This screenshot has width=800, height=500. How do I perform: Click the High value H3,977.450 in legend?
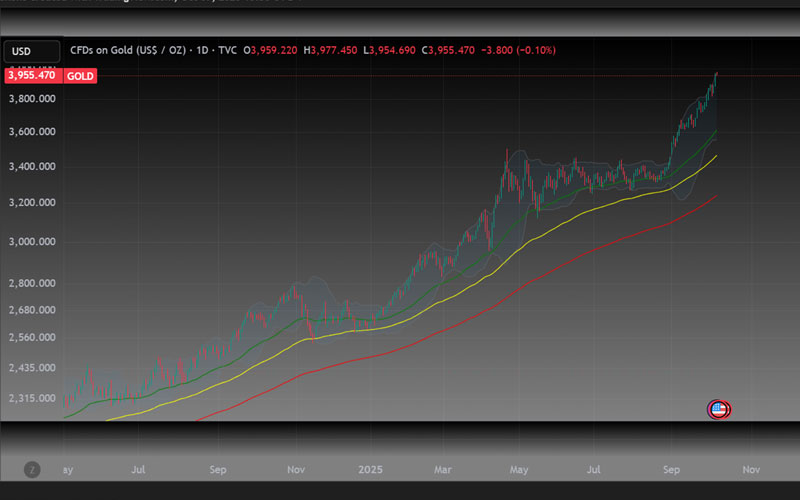[331, 50]
